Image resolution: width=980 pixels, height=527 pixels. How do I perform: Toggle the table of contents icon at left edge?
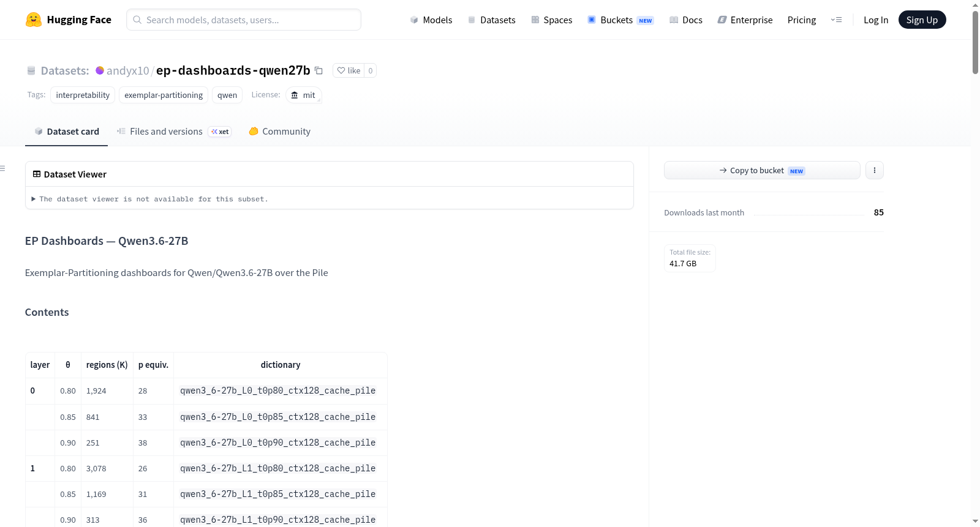2,168
